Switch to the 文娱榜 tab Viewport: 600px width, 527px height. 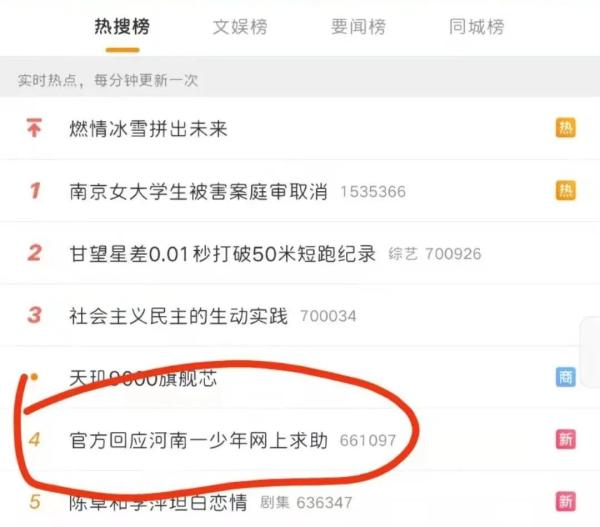240,27
